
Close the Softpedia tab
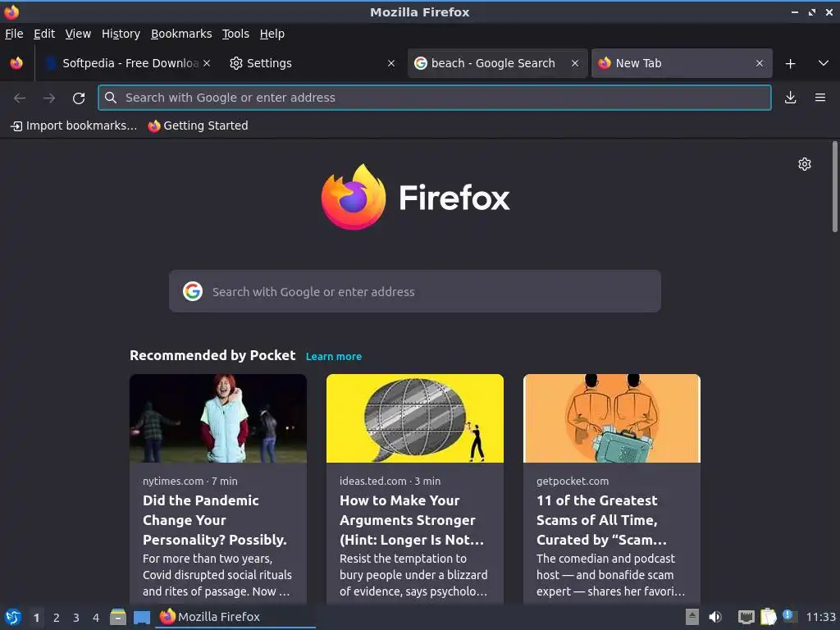[x=207, y=63]
